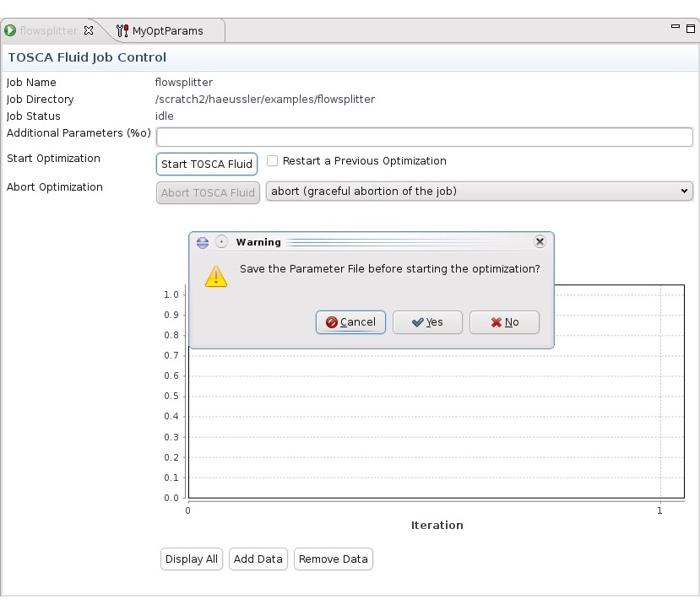
Task: Click the green run icon on flowsplitter tab
Action: click(10, 30)
